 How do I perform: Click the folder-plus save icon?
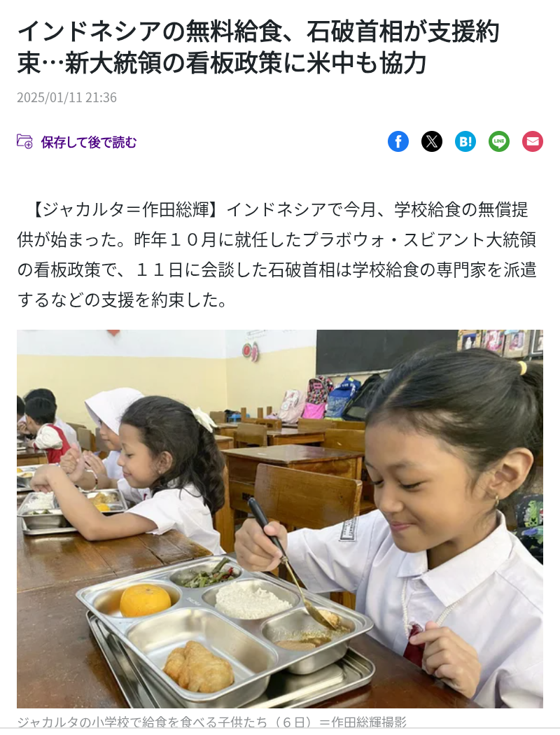pyautogui.click(x=24, y=141)
